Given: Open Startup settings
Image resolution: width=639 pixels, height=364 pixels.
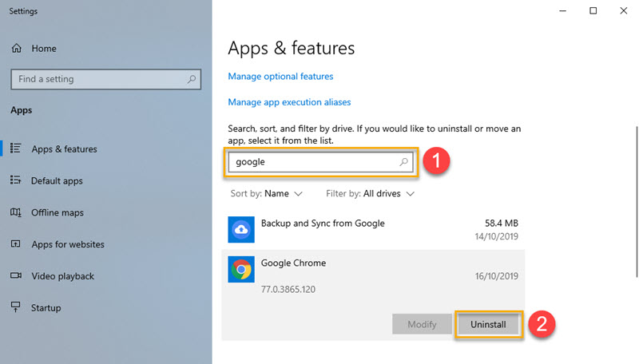Looking at the screenshot, I should pos(46,308).
